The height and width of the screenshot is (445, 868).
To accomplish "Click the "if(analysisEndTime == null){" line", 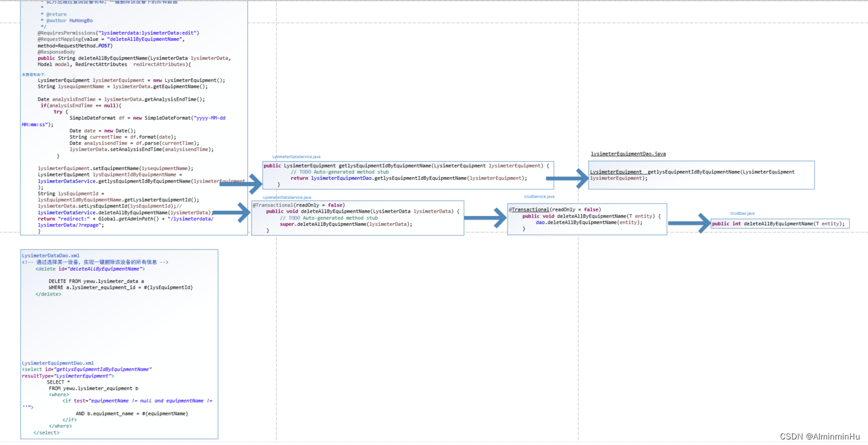I will tap(81, 106).
